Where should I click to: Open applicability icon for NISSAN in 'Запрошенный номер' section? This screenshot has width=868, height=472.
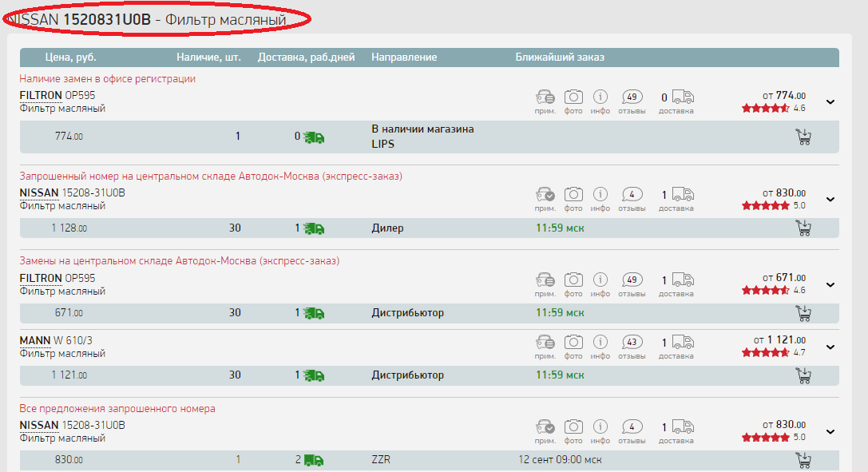[545, 195]
